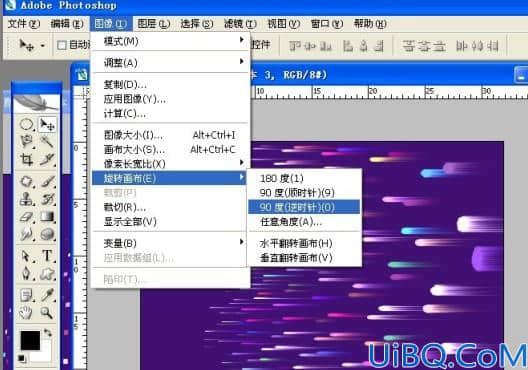Select the Sponge tool
Screen dimensions: 528x370
(x=47, y=234)
